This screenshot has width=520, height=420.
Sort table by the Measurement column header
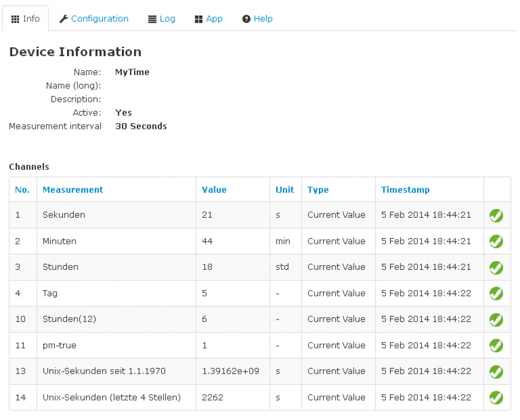[73, 189]
